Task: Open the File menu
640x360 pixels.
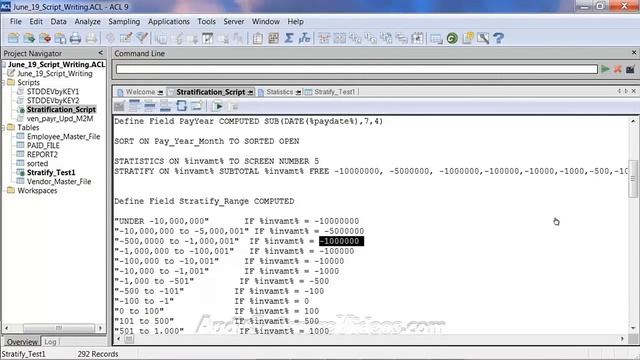Action: point(16,22)
